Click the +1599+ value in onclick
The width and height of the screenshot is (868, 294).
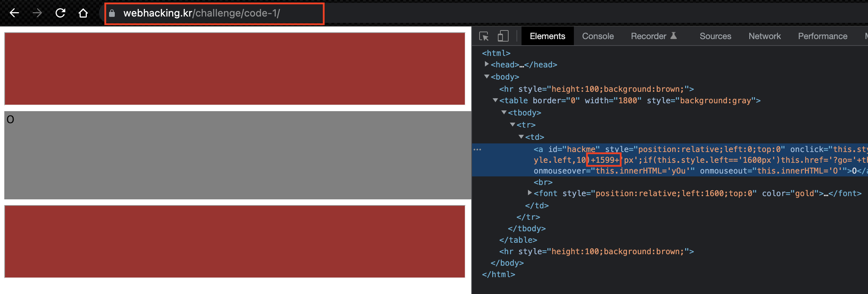click(x=605, y=160)
